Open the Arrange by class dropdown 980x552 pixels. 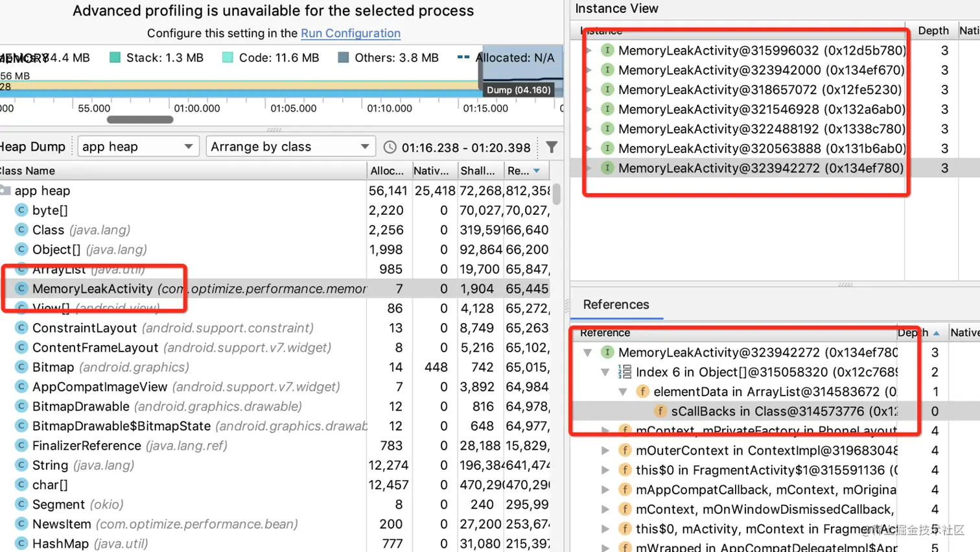pyautogui.click(x=290, y=147)
